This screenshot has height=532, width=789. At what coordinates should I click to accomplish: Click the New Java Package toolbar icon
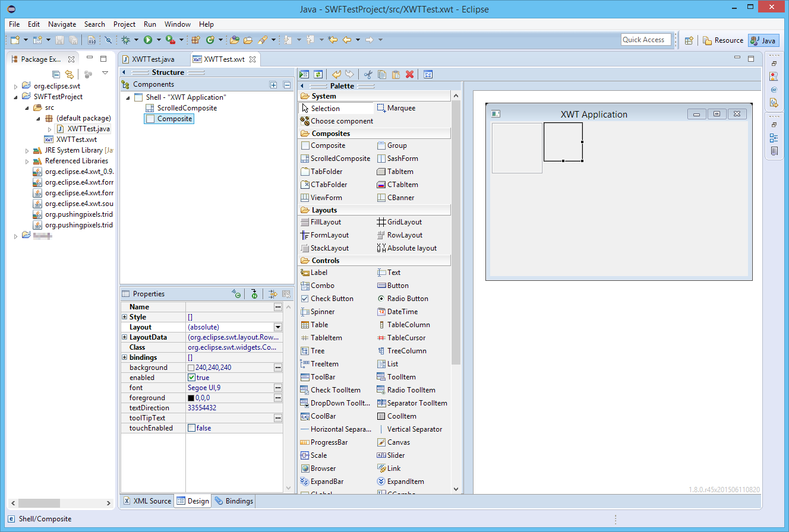coord(195,40)
